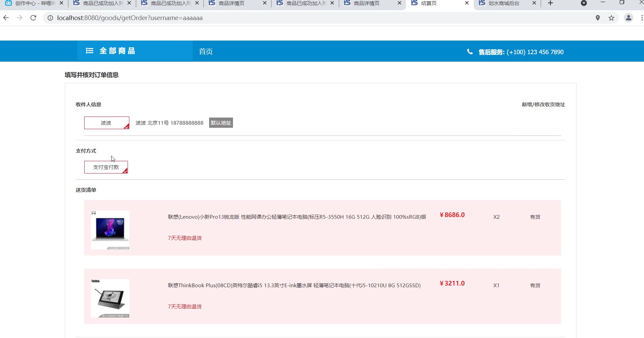Switch to the 划水商城后台 tab
Image resolution: width=644 pixels, height=338 pixels.
click(507, 3)
